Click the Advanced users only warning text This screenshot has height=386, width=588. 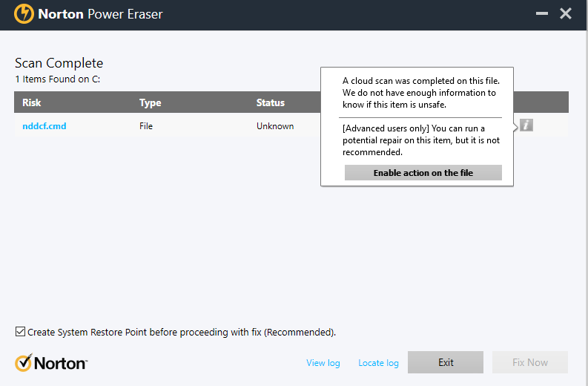click(420, 140)
